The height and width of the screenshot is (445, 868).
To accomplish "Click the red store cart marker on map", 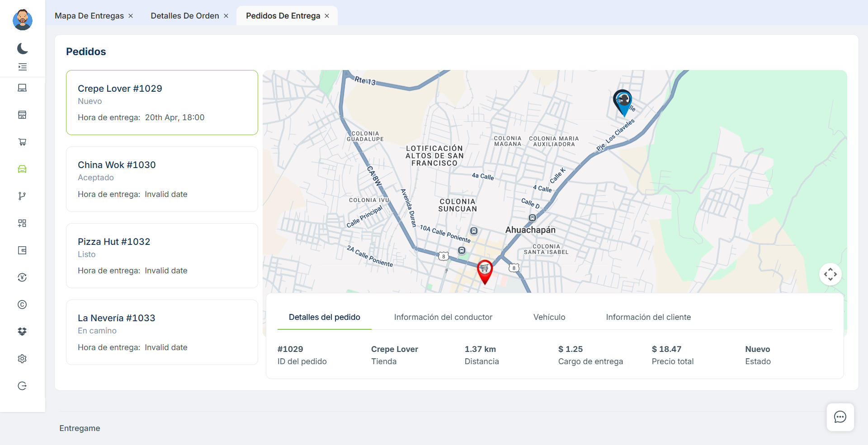I will click(x=485, y=272).
